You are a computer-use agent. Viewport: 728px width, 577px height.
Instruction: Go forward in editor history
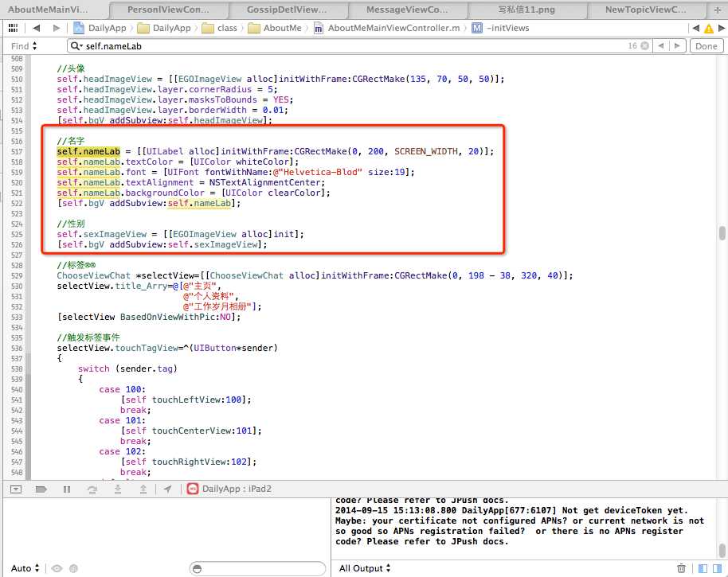[x=57, y=28]
